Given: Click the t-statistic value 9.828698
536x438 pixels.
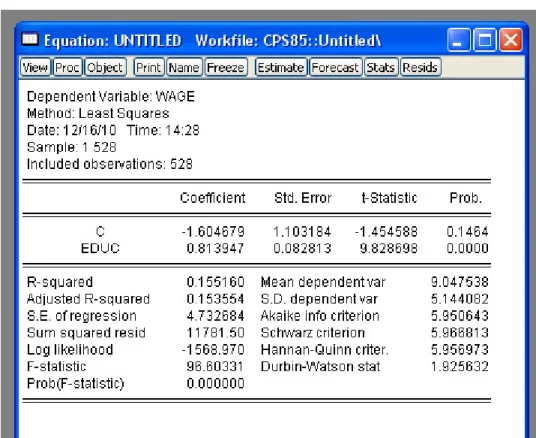Looking at the screenshot, I should tap(389, 248).
